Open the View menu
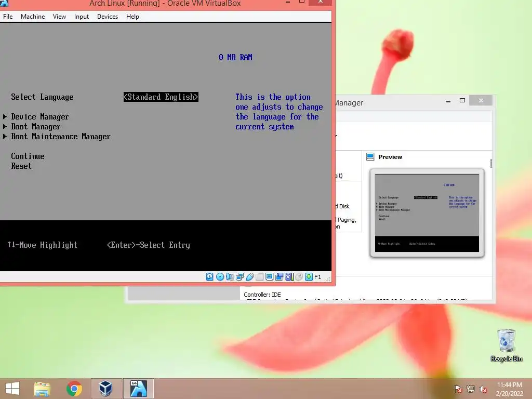The height and width of the screenshot is (399, 532). 59,16
